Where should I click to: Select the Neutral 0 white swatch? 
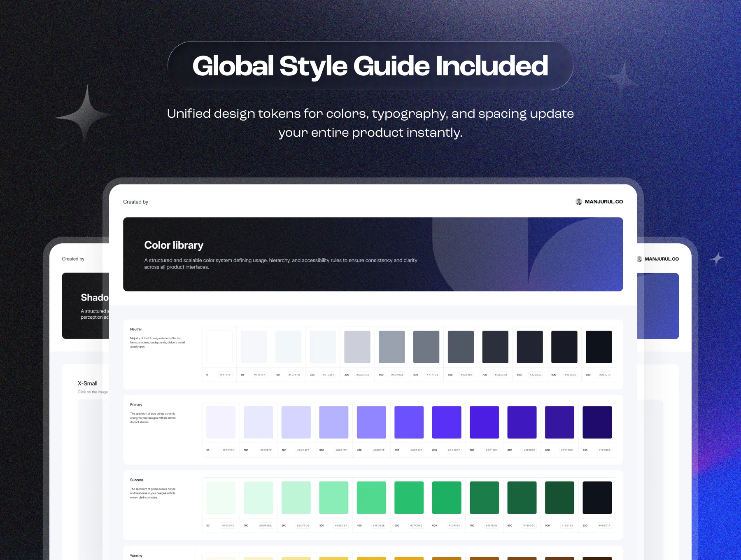point(219,347)
